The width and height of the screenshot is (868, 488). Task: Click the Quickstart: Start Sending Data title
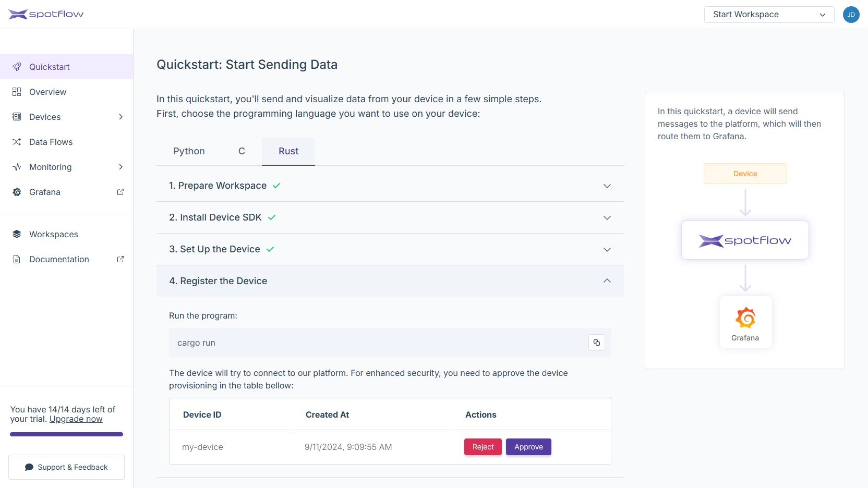247,65
